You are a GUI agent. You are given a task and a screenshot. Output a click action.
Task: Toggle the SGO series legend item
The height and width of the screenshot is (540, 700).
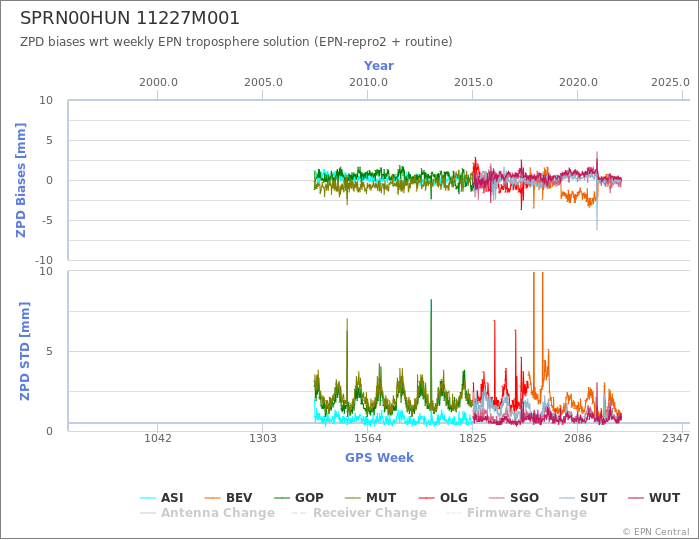[x=513, y=498]
